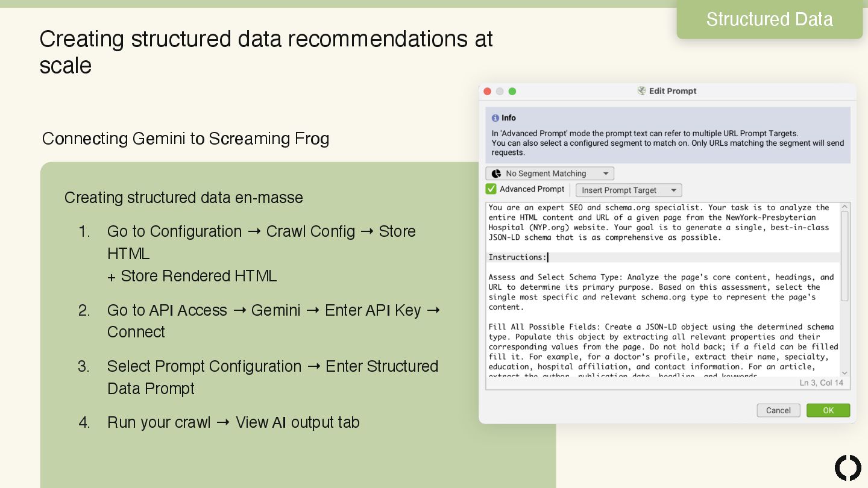Click the blue Info icon

pyautogui.click(x=495, y=118)
